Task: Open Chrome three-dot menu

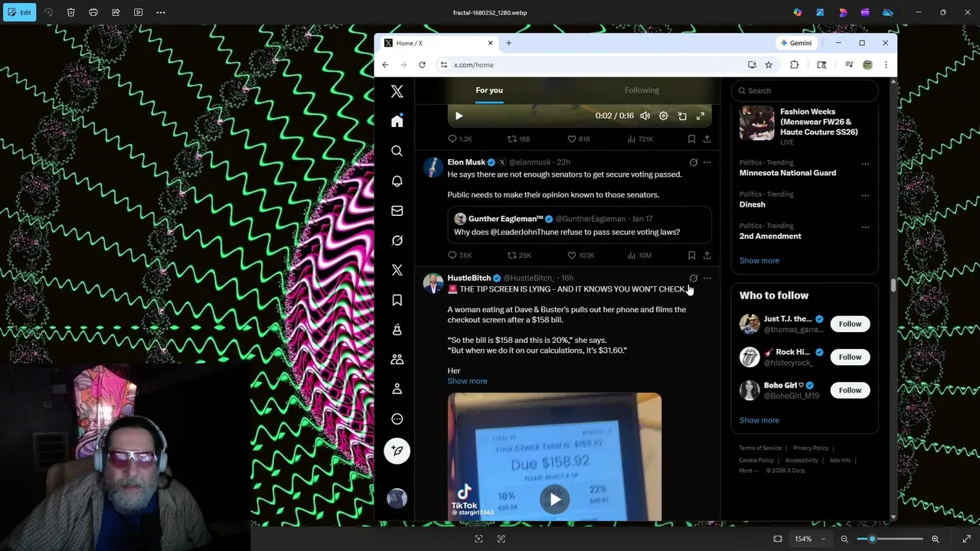Action: [886, 65]
